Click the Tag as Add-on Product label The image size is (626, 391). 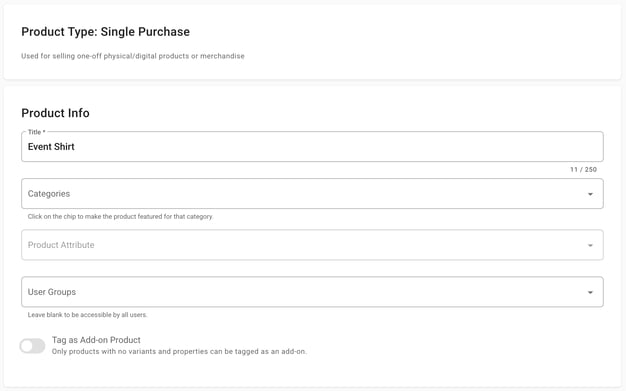96,340
